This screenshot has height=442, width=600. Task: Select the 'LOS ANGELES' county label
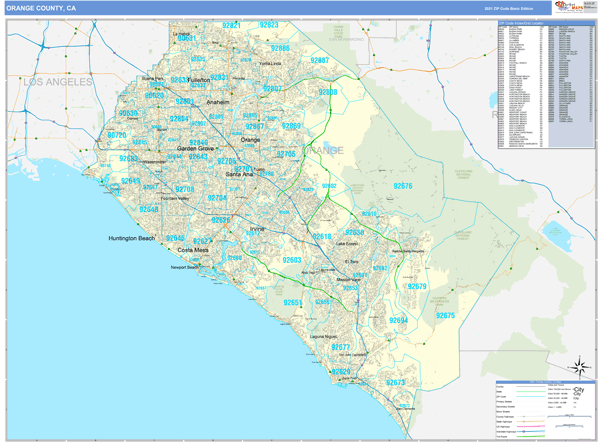coord(58,82)
